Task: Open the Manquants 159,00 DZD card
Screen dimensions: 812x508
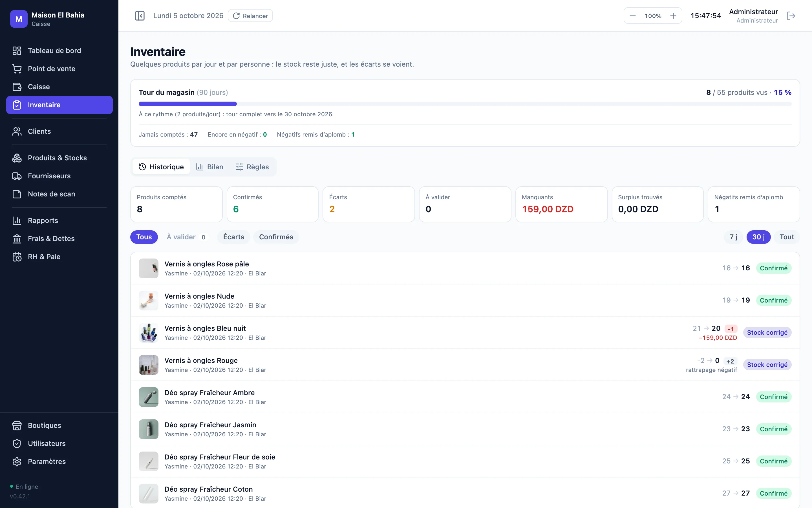Action: coord(561,204)
